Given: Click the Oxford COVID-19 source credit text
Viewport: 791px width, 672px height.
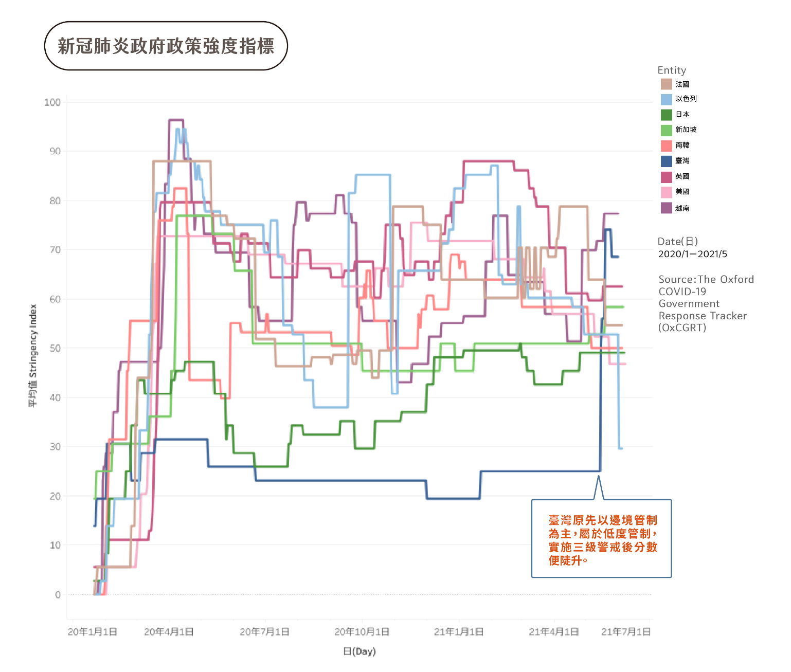Looking at the screenshot, I should coord(706,303).
